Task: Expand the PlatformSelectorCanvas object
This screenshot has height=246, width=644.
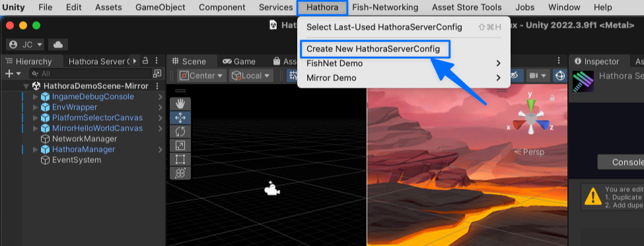Action: [x=35, y=118]
